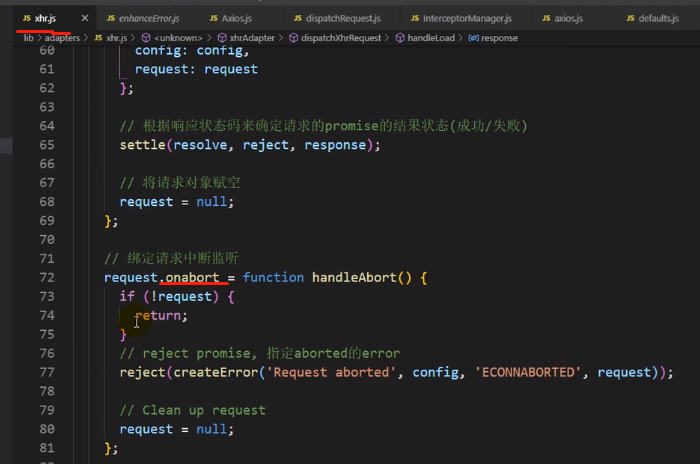Click null on line 68

212,202
